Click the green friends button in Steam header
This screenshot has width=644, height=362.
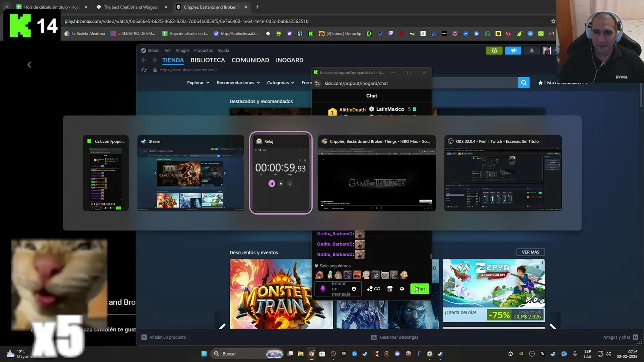[x=494, y=50]
